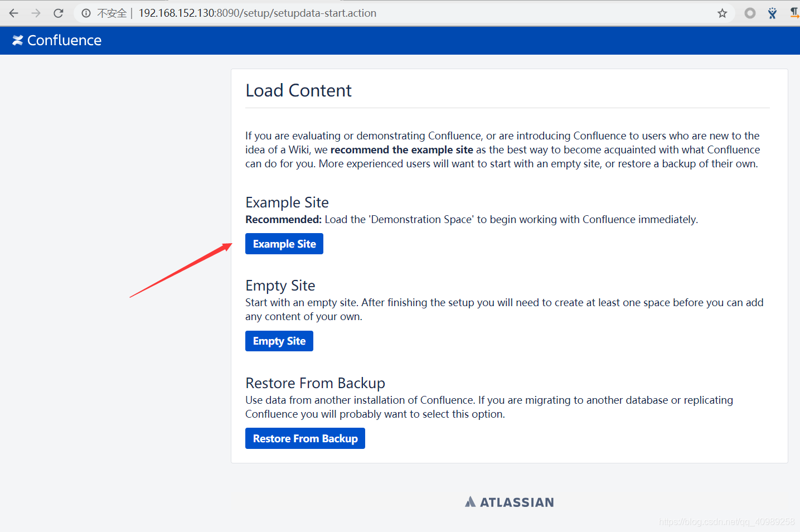Open the blue figure extension icon
Viewport: 800px width, 532px height.
click(x=773, y=13)
